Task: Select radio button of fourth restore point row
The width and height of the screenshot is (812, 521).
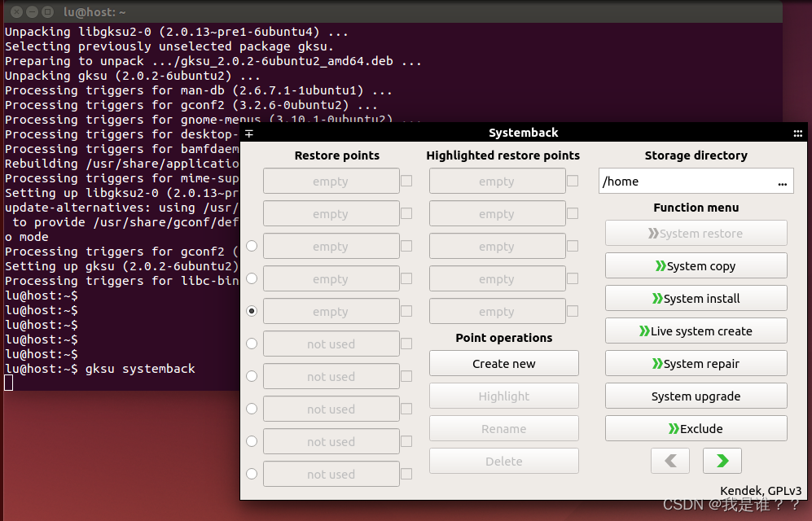Action: (252, 278)
